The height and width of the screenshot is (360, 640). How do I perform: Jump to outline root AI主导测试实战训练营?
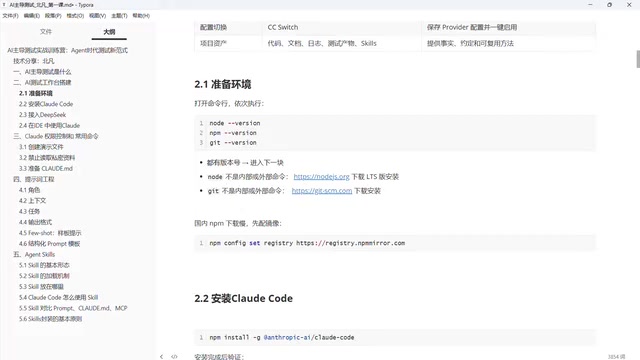tap(67, 50)
